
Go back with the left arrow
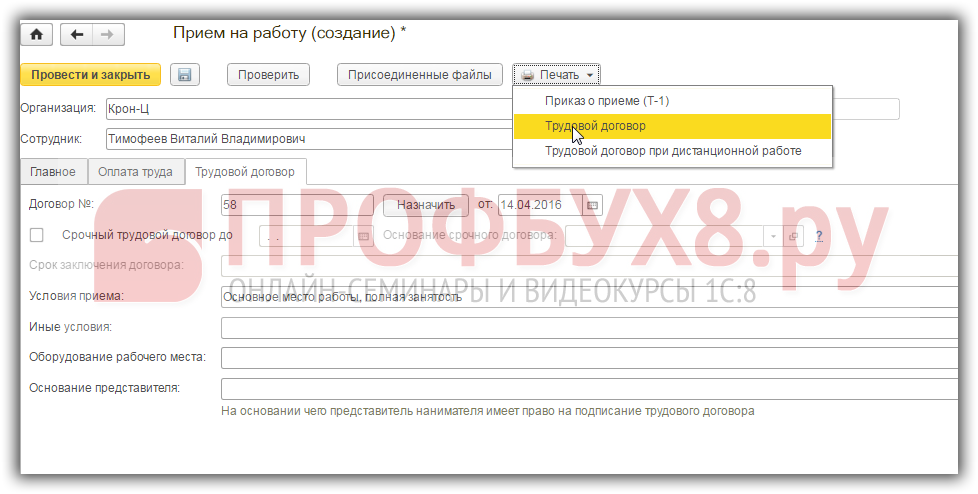pyautogui.click(x=77, y=35)
